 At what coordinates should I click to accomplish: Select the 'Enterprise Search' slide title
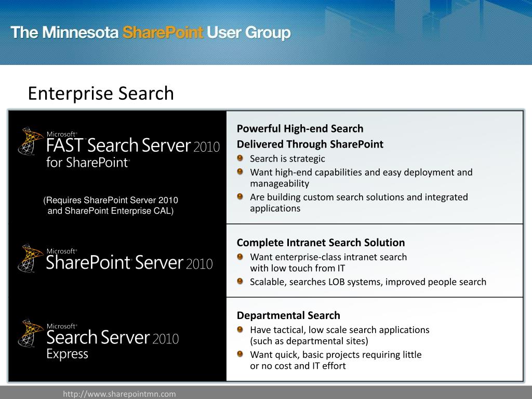101,94
